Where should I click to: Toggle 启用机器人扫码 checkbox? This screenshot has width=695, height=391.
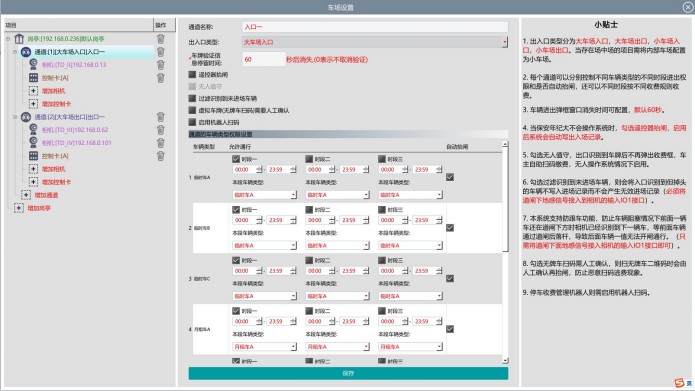click(192, 122)
